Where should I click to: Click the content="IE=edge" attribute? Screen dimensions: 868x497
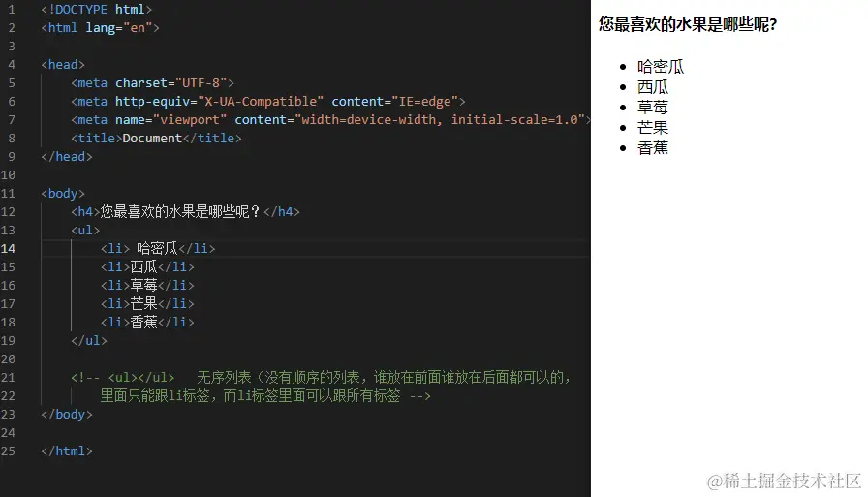click(394, 102)
